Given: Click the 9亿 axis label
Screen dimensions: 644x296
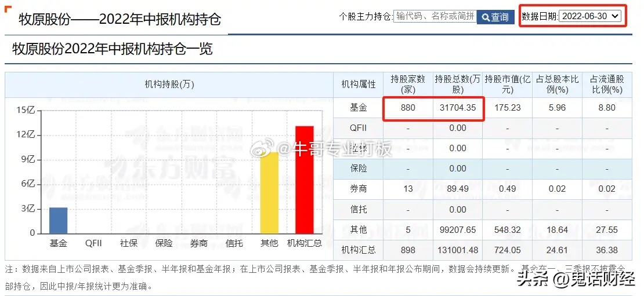Looking at the screenshot, I should point(28,159).
